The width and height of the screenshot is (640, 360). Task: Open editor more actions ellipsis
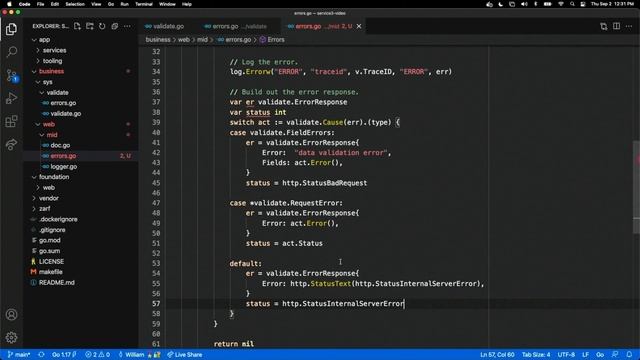(x=629, y=26)
